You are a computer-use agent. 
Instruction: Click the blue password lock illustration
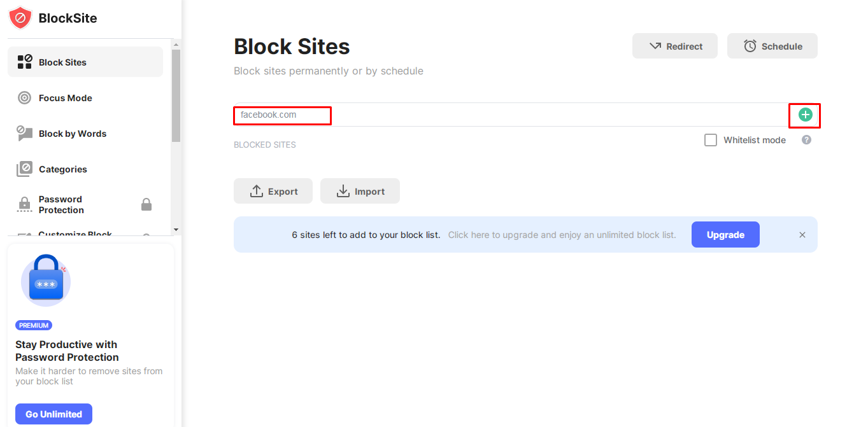point(46,281)
